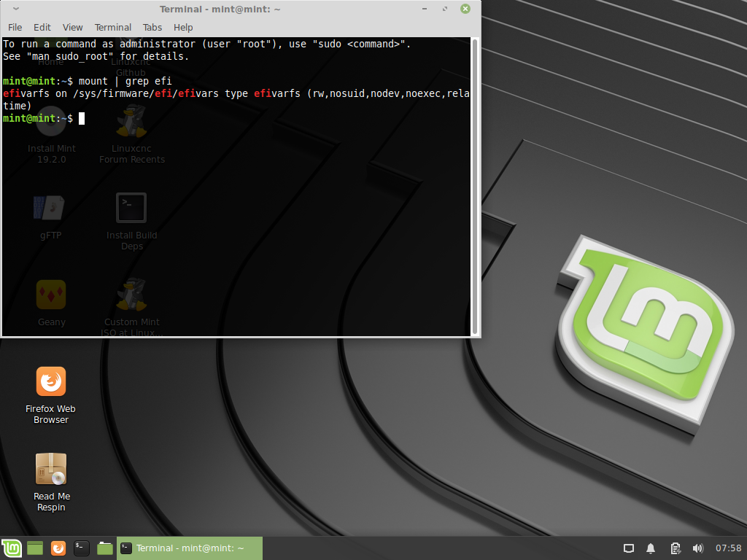Launch Firefox from the panel launcher

(x=58, y=548)
